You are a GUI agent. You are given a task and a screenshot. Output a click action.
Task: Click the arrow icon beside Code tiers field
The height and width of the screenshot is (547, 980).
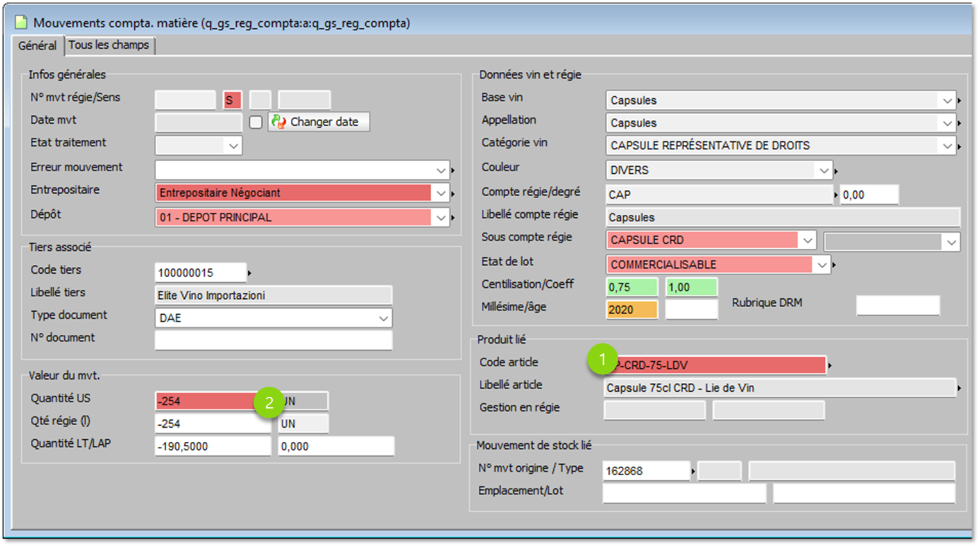tap(250, 273)
